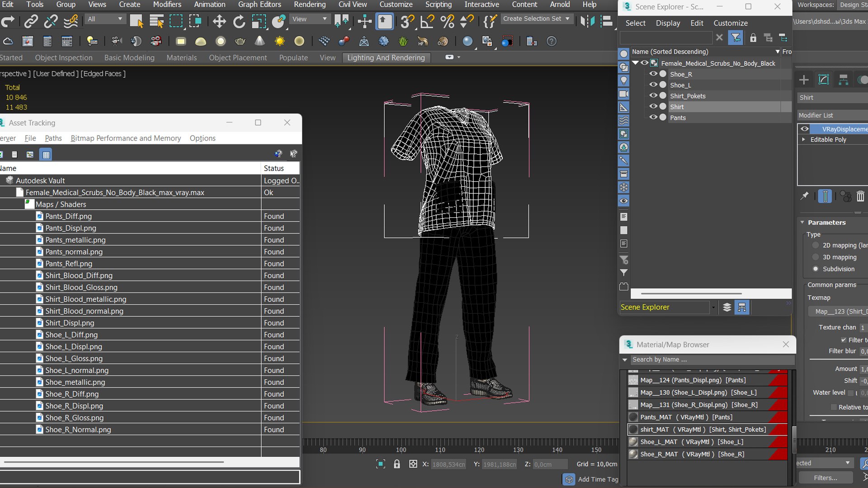Click the teapot icon in ribbon
This screenshot has width=868, height=488.
pos(240,41)
